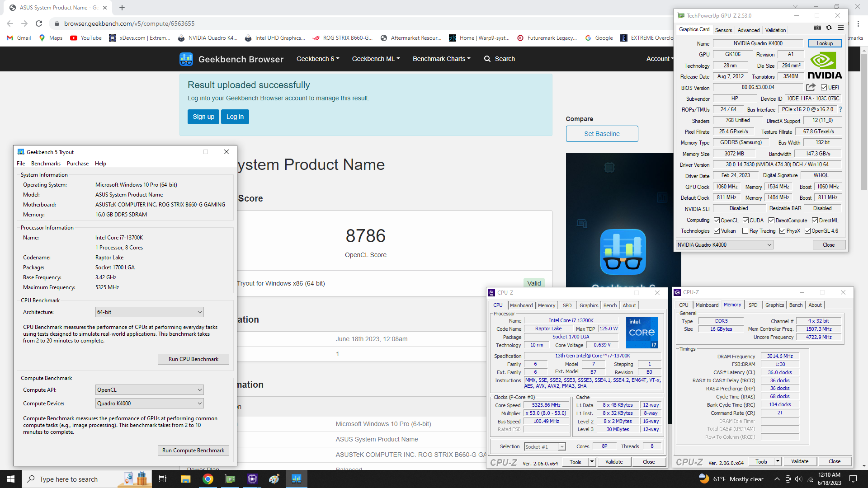Screen dimensions: 868x488
Task: Toggle the OpenCL checkbox in GPU-Z
Action: click(717, 221)
